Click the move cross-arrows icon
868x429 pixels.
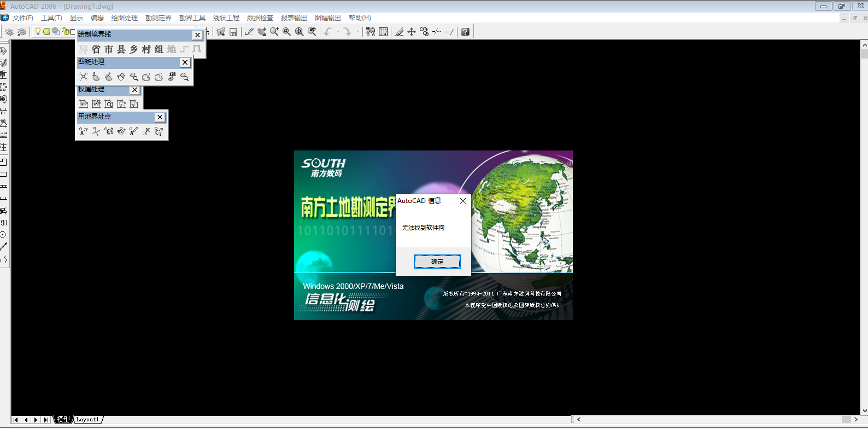(x=412, y=32)
